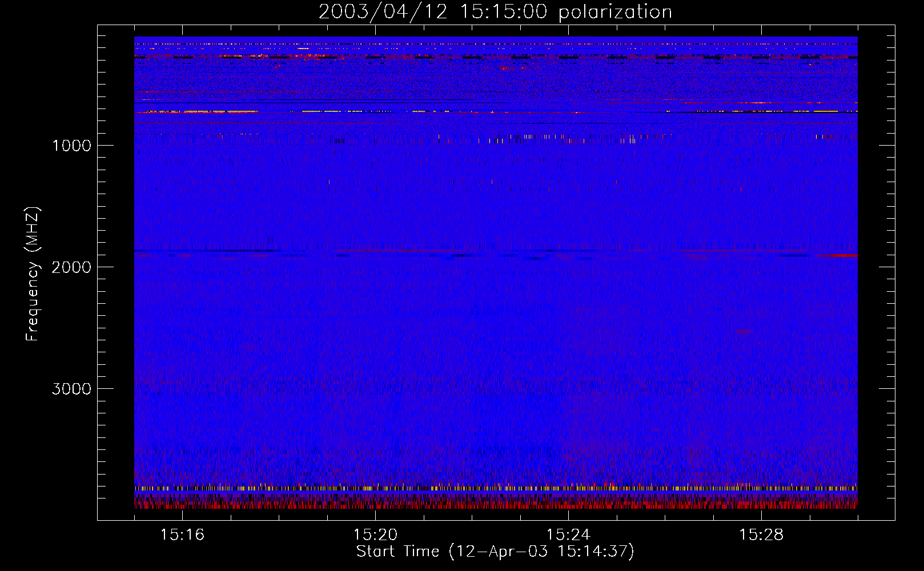Click the 2000 frequency tick label
Screen dimensions: 924x571
[x=71, y=267]
